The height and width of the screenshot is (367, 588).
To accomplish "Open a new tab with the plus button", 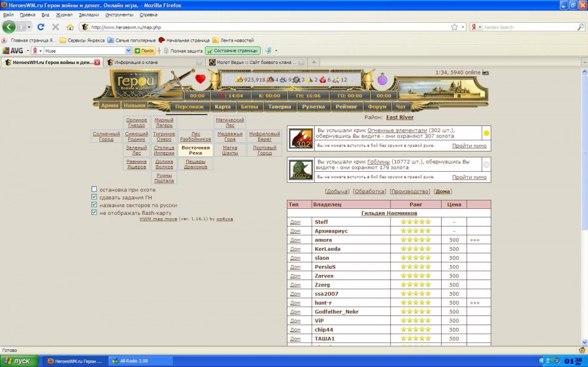I will pyautogui.click(x=314, y=62).
